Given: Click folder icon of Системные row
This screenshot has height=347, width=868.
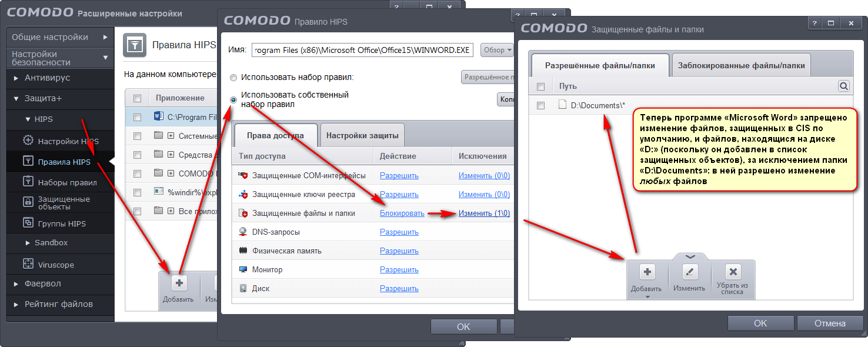Looking at the screenshot, I should pyautogui.click(x=158, y=136).
